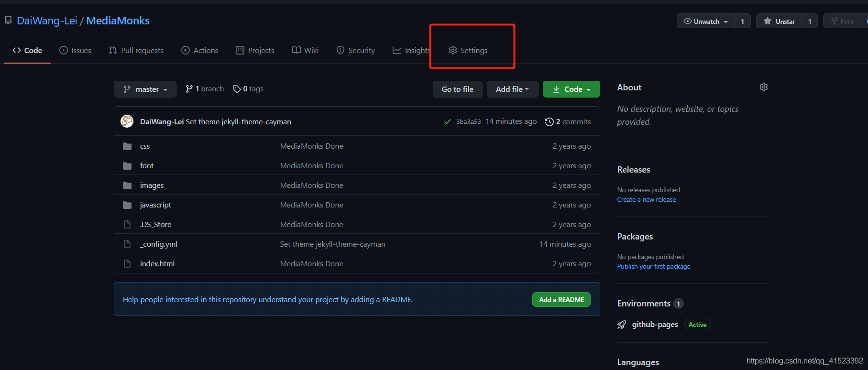Screen dimensions: 868x370
Task: Open the index.html file name
Action: [157, 264]
